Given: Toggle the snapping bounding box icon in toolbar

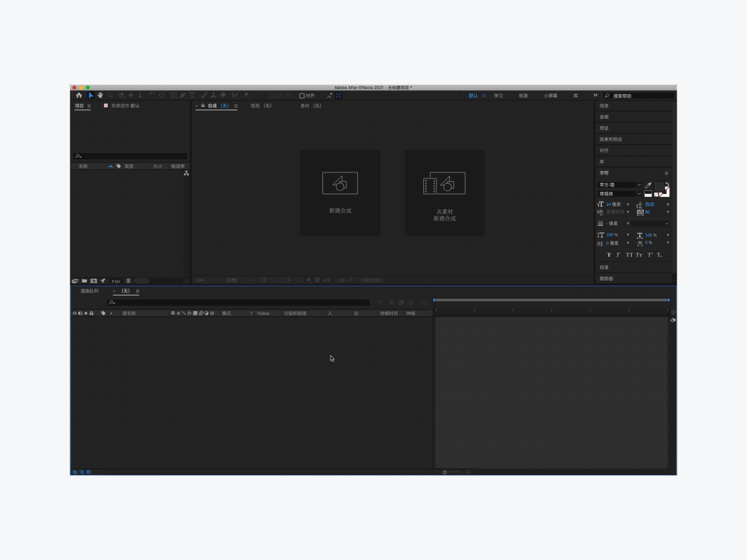Looking at the screenshot, I should [339, 96].
